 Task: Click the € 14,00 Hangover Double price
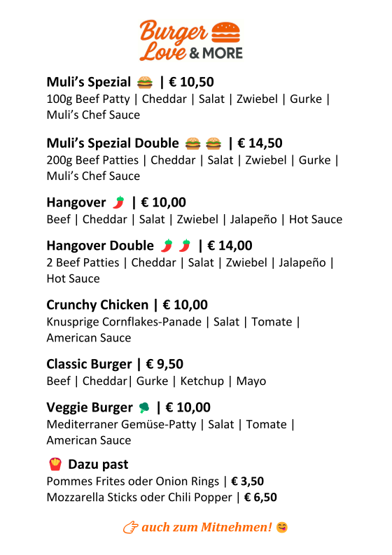point(230,246)
